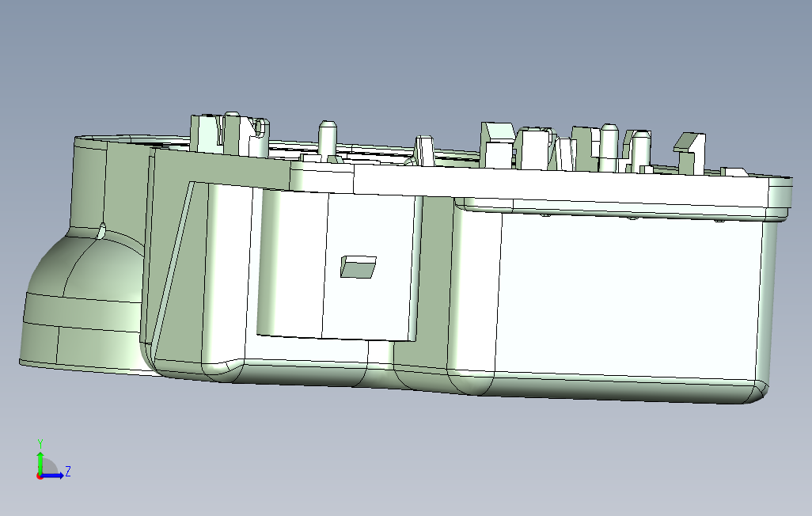Select the small rectangular recess on the side panel

click(358, 266)
